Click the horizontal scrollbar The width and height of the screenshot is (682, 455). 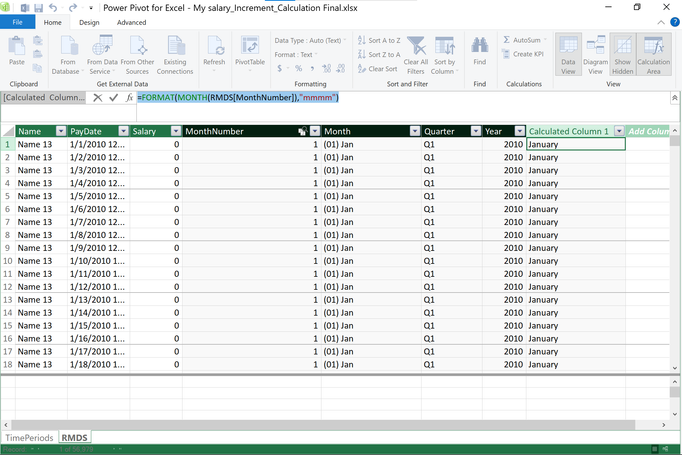[x=323, y=425]
